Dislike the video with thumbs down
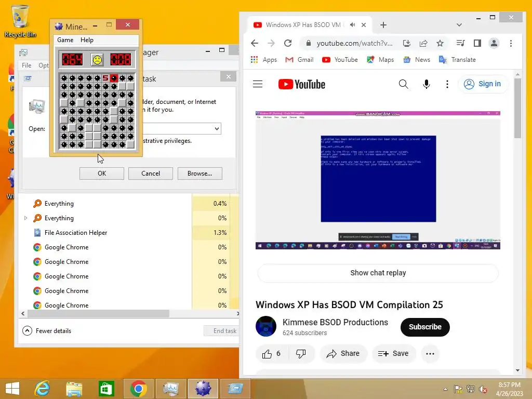 click(301, 354)
